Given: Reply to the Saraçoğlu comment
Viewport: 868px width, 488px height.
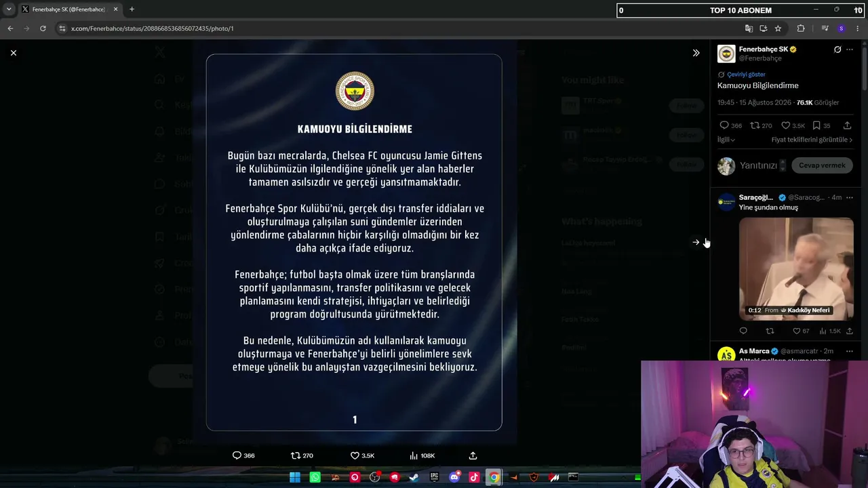Looking at the screenshot, I should tap(743, 331).
